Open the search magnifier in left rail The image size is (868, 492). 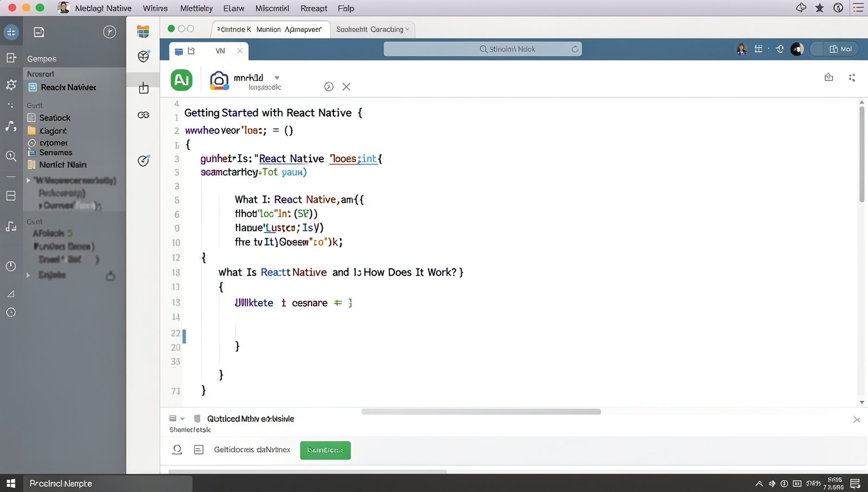(11, 156)
